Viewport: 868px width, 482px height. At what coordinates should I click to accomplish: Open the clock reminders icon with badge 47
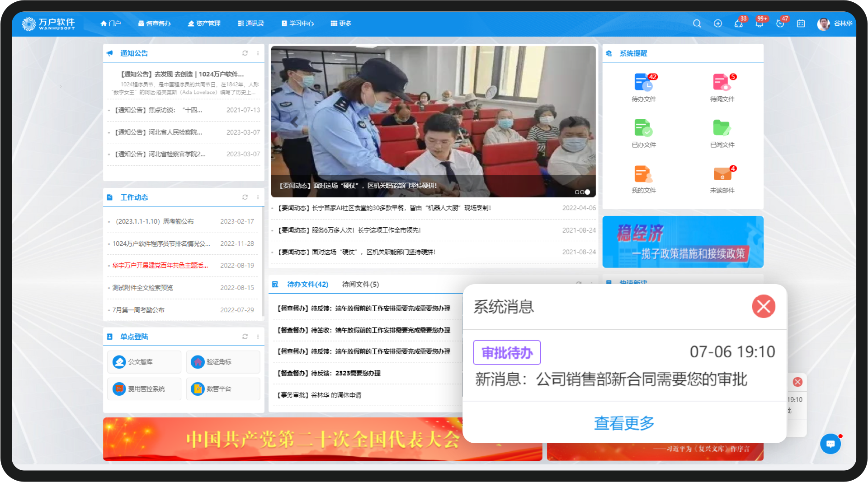[x=780, y=23]
